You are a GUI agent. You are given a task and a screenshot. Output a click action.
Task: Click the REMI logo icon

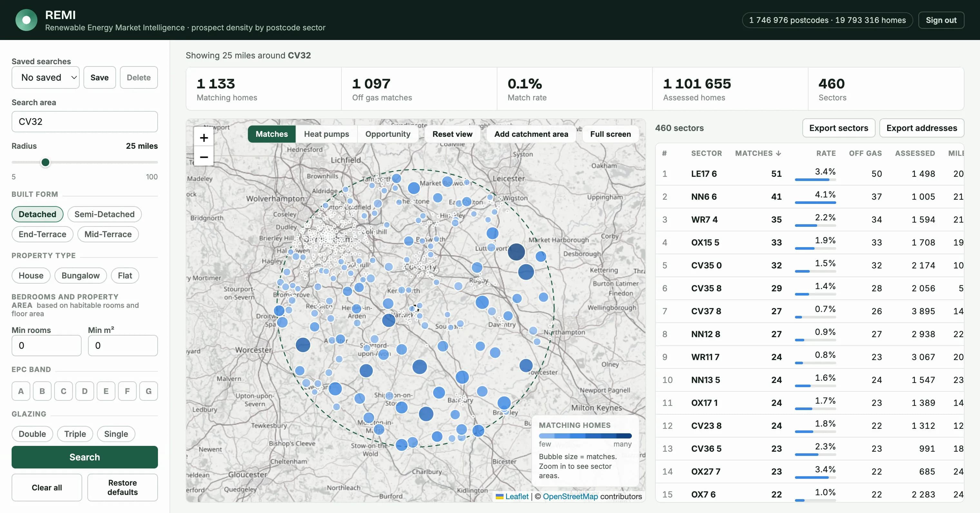tap(26, 20)
